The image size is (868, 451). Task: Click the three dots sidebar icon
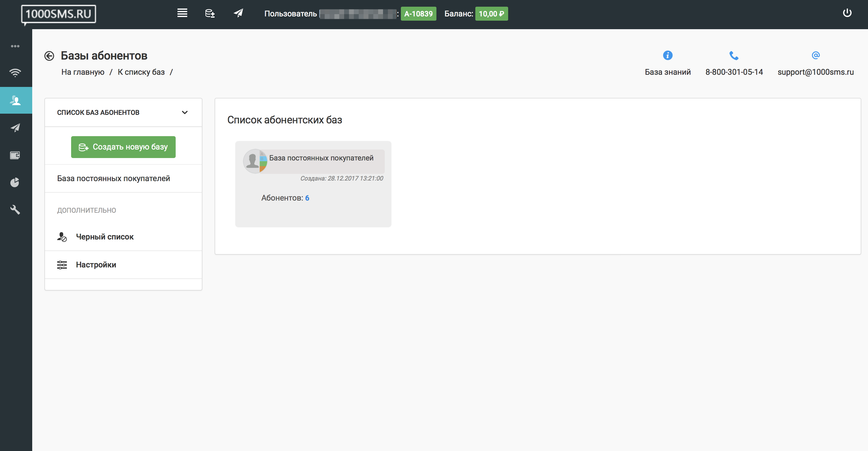pos(15,46)
